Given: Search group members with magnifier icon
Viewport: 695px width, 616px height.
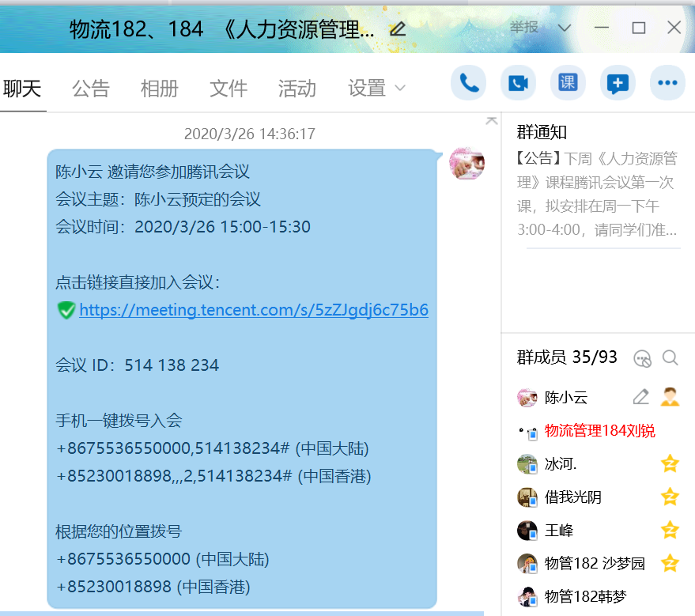Looking at the screenshot, I should click(670, 357).
